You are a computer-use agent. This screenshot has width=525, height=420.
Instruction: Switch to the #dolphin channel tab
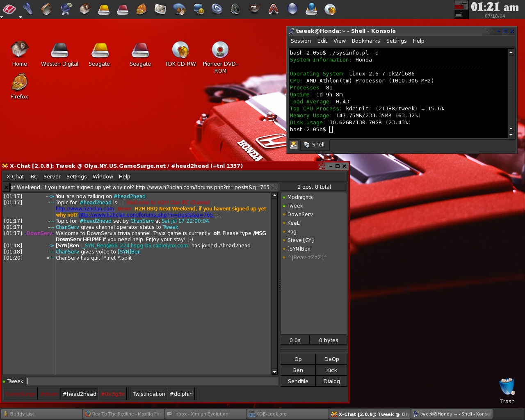181,394
